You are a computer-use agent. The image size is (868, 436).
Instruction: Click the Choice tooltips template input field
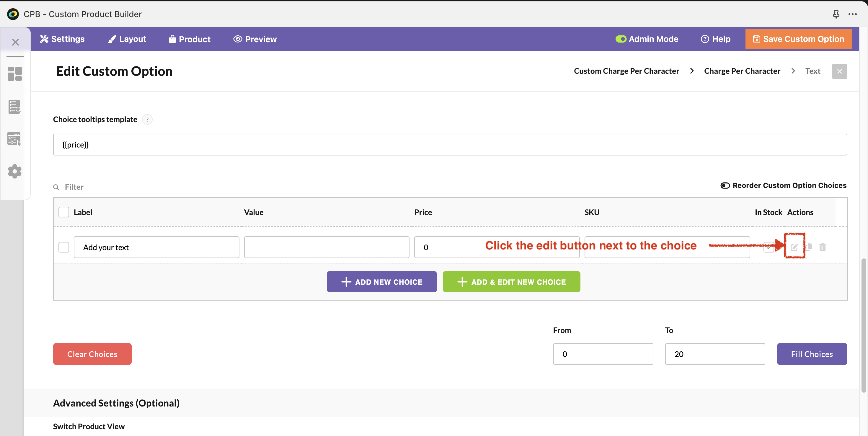click(450, 145)
